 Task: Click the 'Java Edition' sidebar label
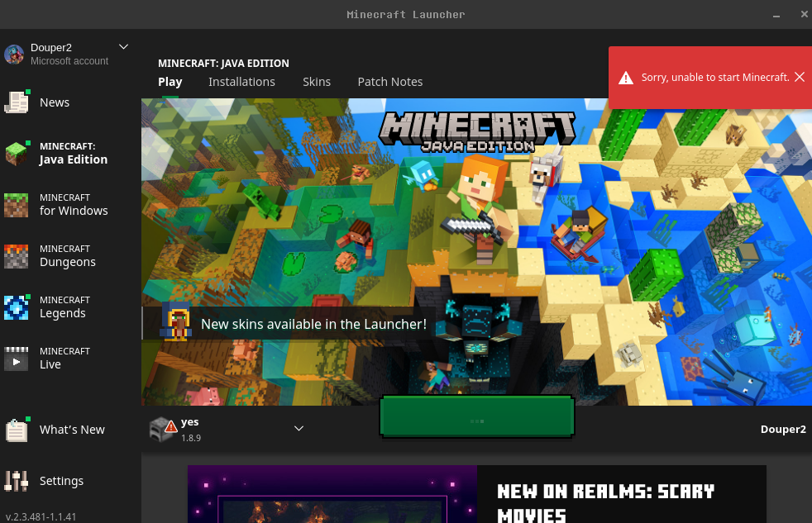(x=74, y=159)
